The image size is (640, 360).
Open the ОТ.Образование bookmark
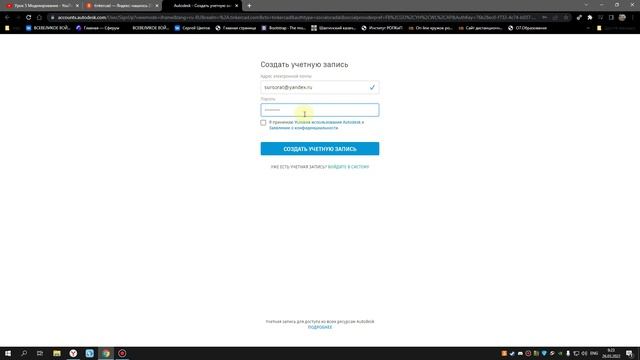[527, 28]
